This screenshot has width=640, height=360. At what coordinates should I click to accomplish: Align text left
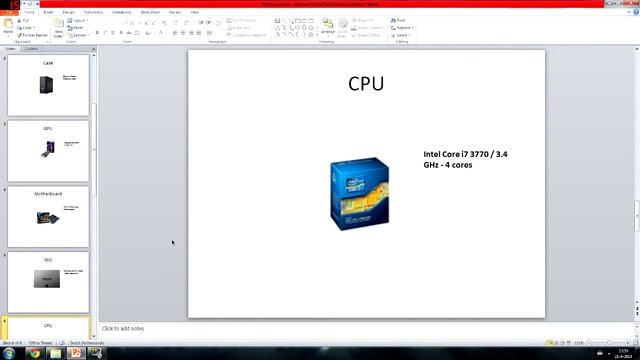click(175, 33)
